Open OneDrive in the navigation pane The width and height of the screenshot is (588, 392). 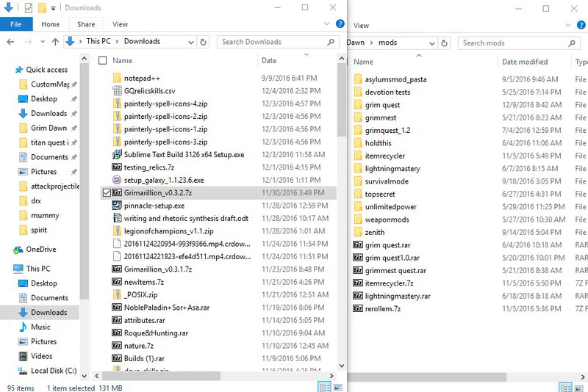(35, 250)
